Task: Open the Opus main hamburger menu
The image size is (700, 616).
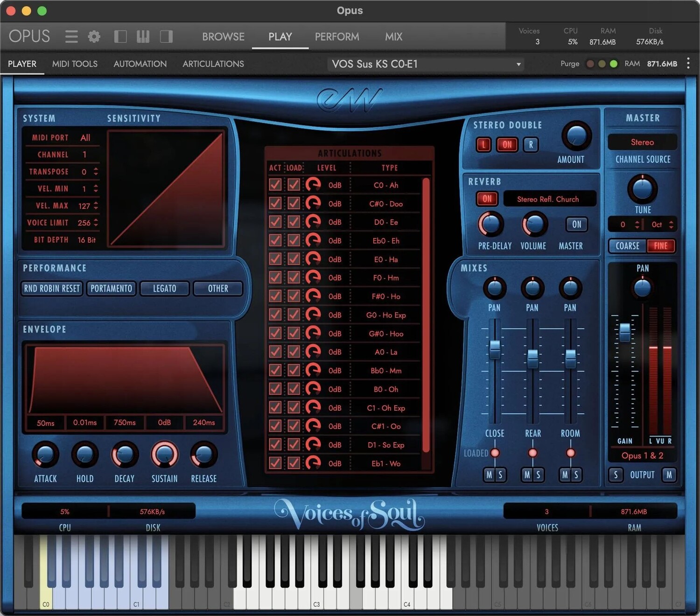Action: (x=71, y=36)
